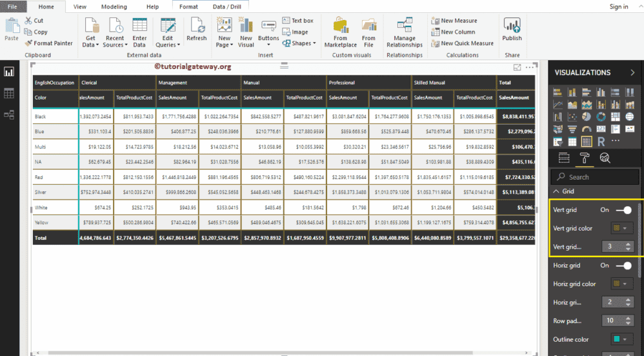Turn off the Horiz grid toggle
This screenshot has height=356, width=644.
(x=623, y=266)
